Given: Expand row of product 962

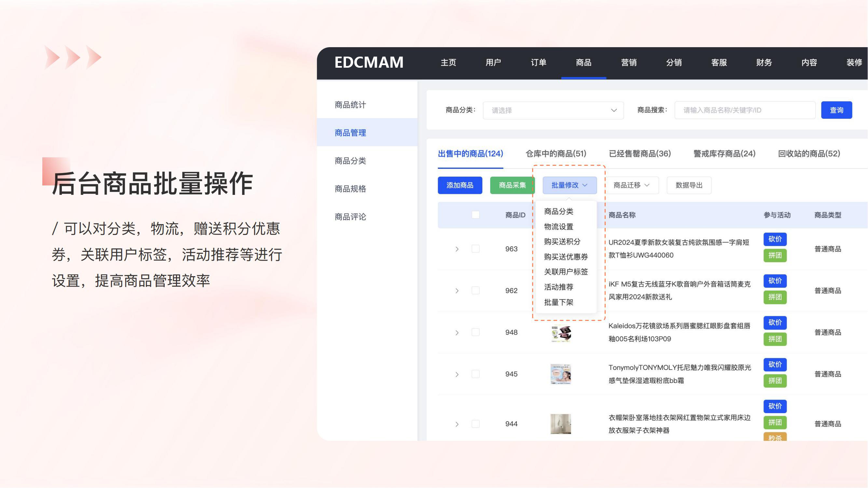Looking at the screenshot, I should (457, 291).
